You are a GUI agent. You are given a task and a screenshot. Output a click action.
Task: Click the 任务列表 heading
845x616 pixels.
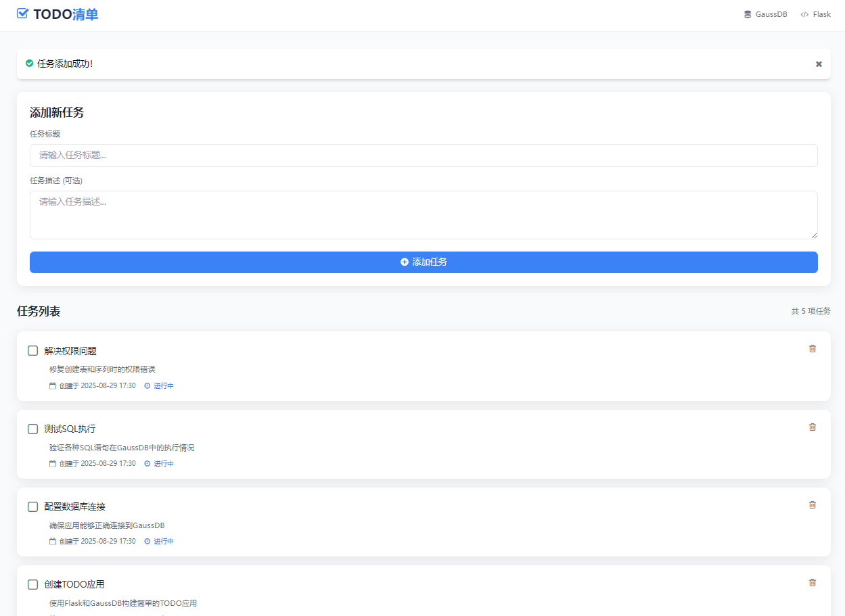point(39,311)
